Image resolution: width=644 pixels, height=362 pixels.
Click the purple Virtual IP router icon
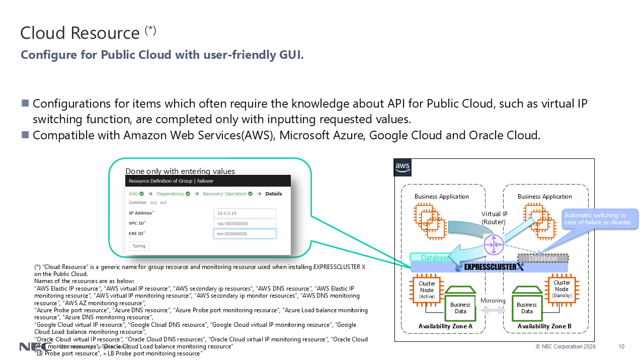tap(494, 244)
